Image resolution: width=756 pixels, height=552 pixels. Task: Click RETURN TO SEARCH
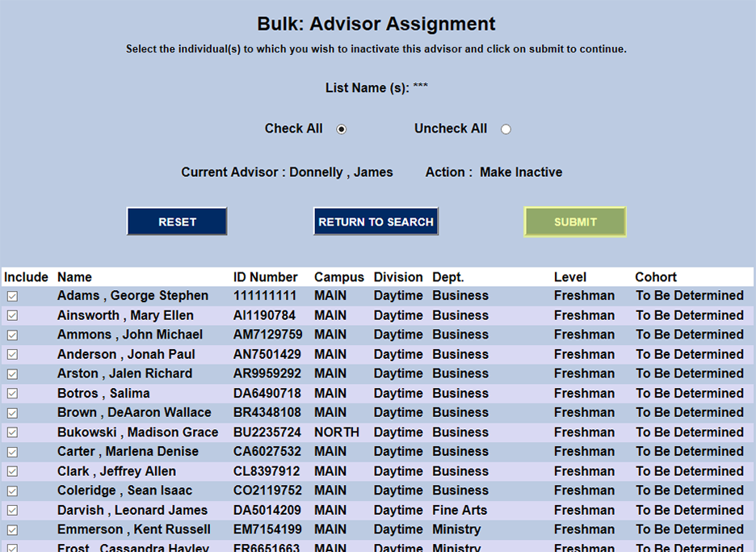[x=376, y=221]
